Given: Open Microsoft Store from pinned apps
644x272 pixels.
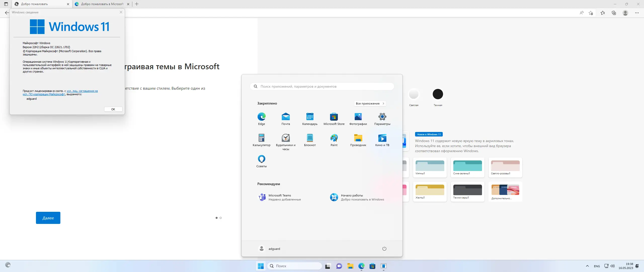Looking at the screenshot, I should (x=334, y=117).
